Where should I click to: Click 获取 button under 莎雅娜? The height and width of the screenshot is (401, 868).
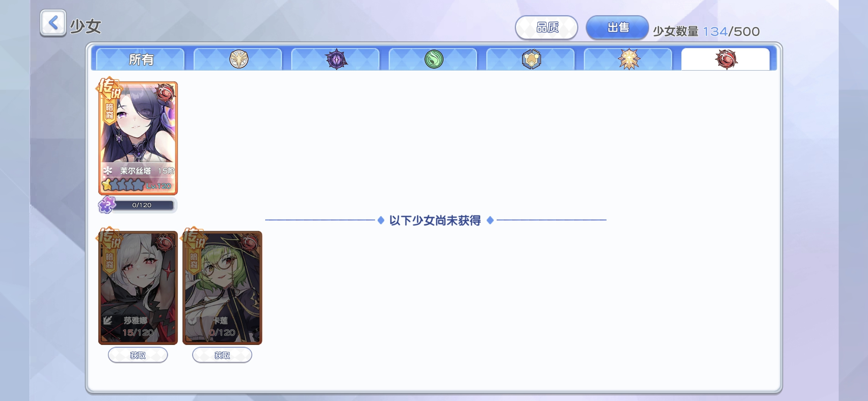click(x=138, y=355)
